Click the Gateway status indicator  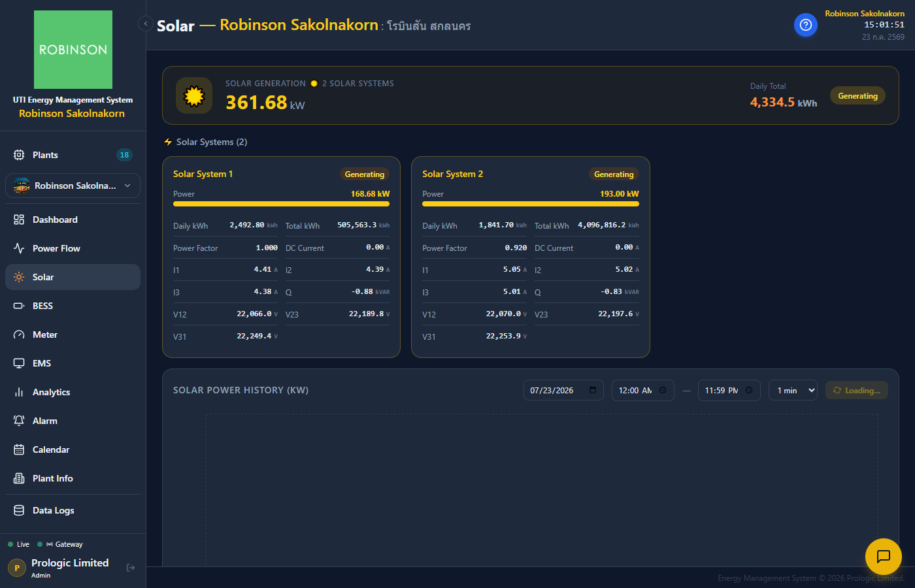click(x=60, y=544)
